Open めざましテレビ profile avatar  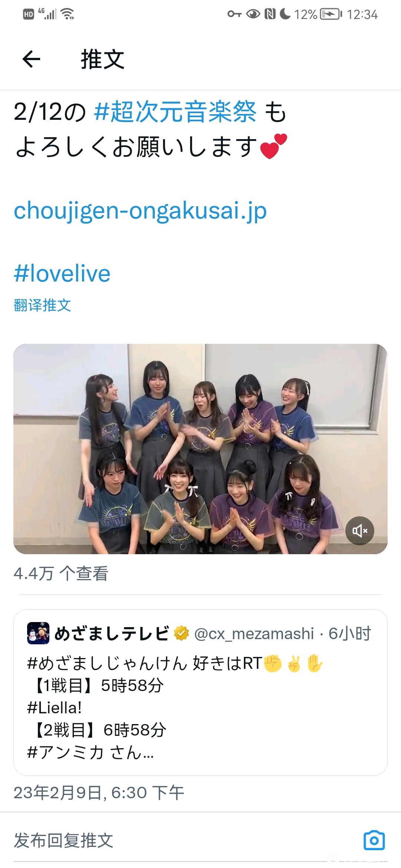point(38,633)
